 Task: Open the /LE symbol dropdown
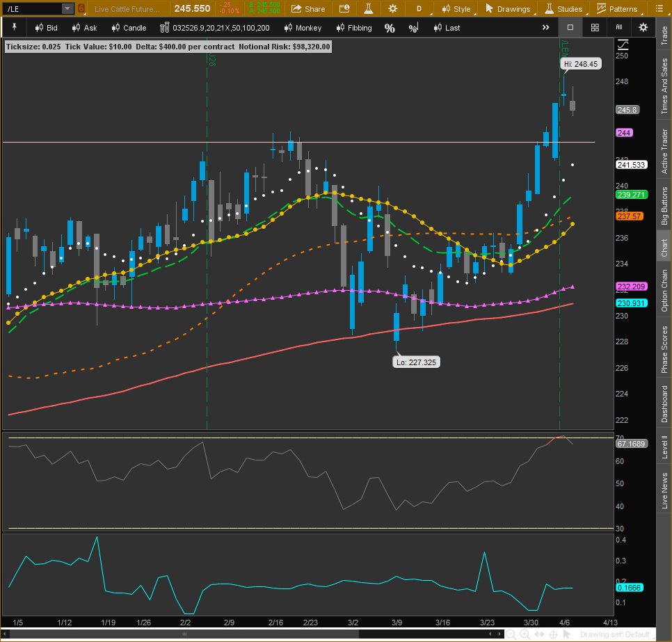click(x=67, y=8)
